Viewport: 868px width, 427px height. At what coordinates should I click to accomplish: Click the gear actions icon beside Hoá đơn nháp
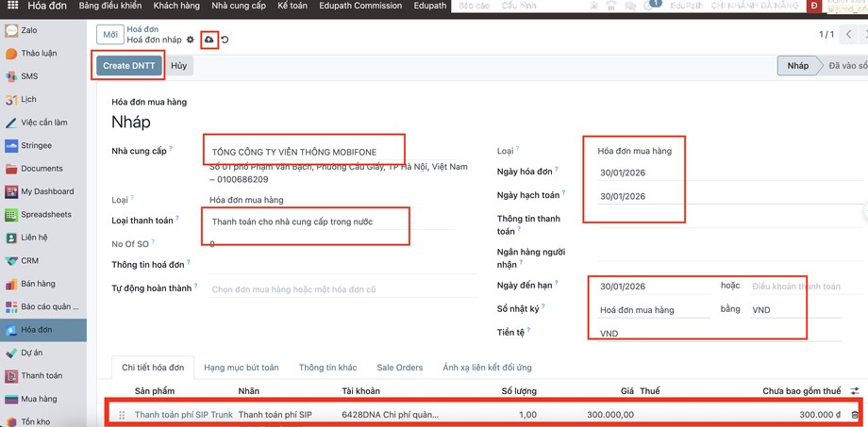(x=191, y=40)
